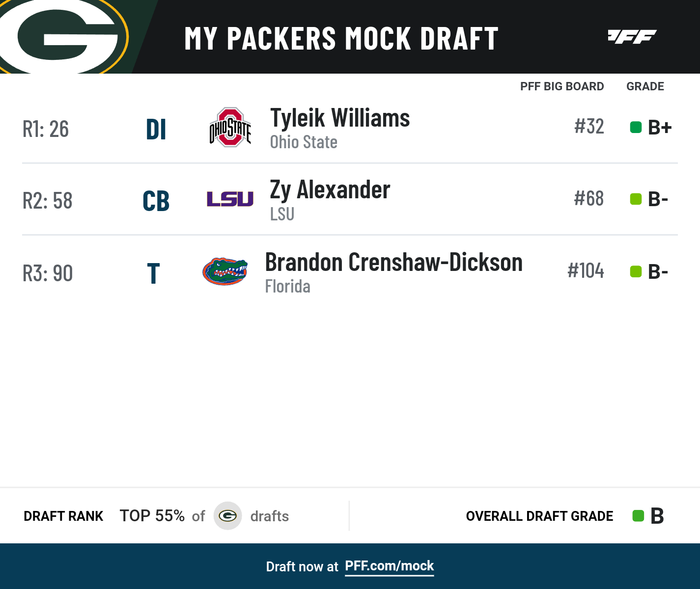Click the MY PACKERS MOCK DRAFT title
Viewport: 700px width, 589px height.
[x=341, y=39]
